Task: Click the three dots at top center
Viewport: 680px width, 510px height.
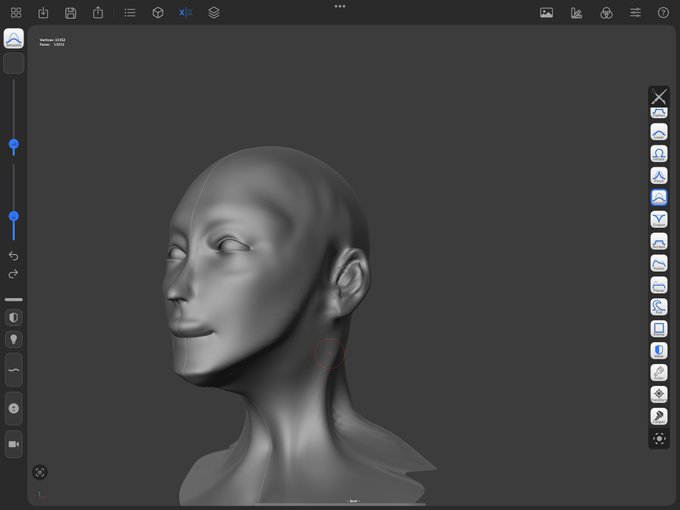Action: pyautogui.click(x=340, y=6)
